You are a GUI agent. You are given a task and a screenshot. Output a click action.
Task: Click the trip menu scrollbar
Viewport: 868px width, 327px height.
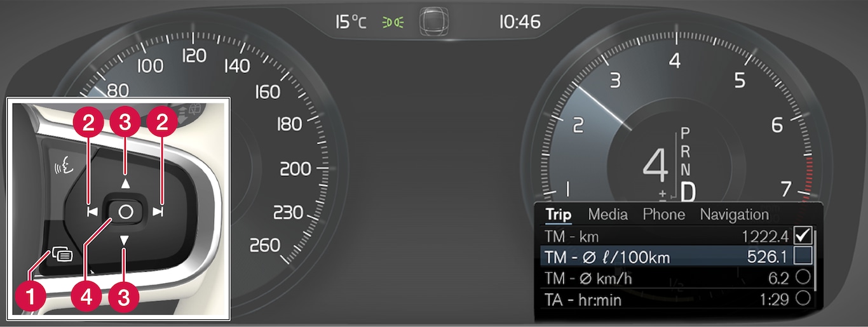point(815,262)
